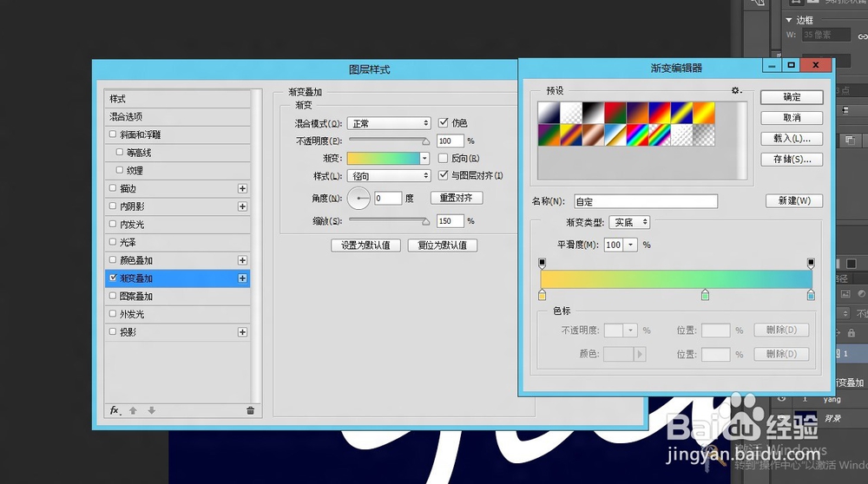Toggle Align with Layer (与图层对齐) checkbox

443,175
